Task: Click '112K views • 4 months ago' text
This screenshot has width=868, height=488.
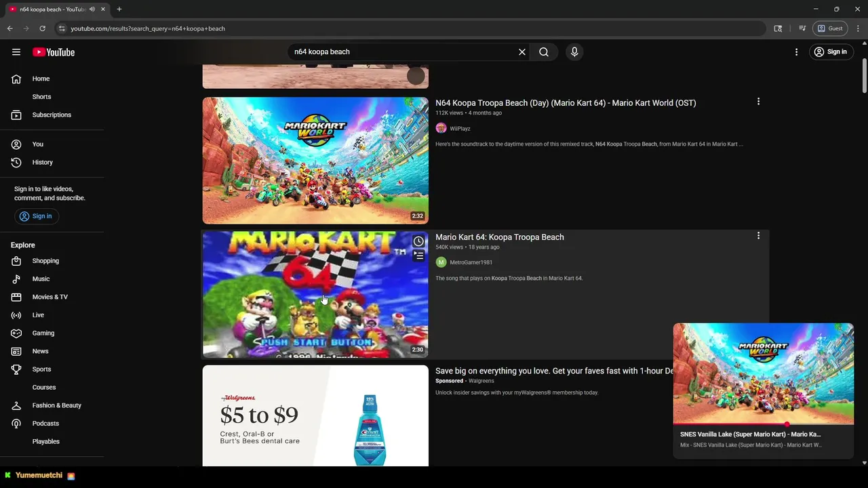Action: [469, 113]
